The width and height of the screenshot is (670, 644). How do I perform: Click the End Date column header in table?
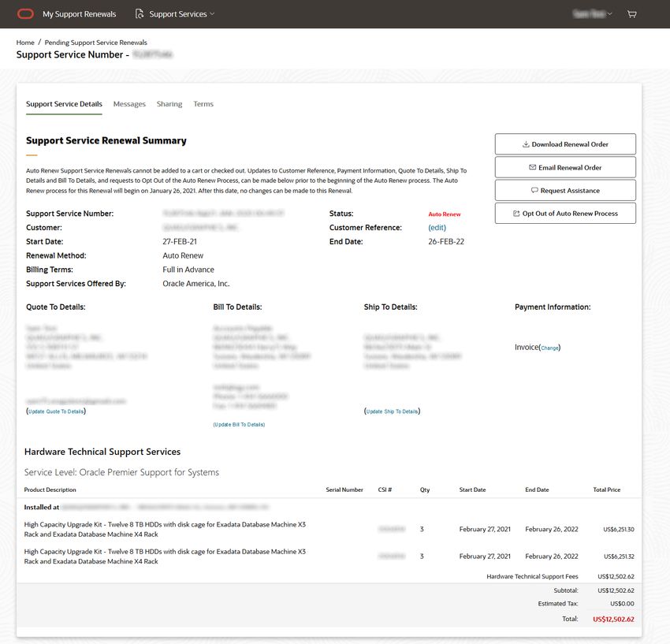537,490
